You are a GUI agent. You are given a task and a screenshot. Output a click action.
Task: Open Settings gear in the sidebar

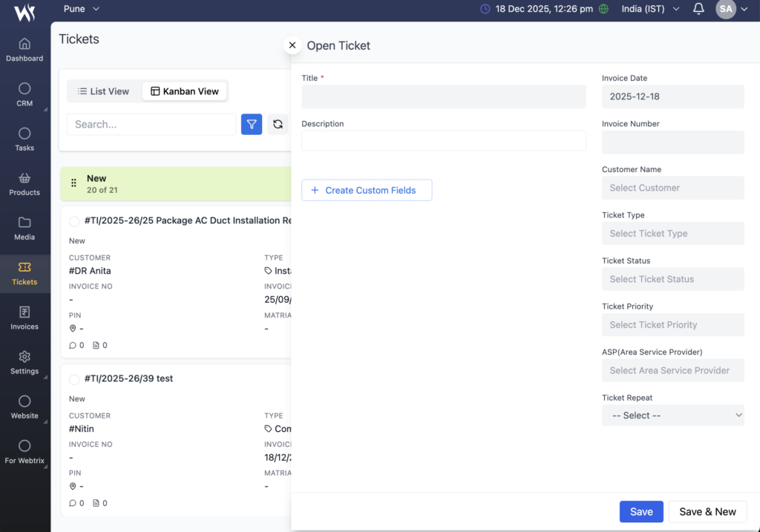pyautogui.click(x=24, y=363)
